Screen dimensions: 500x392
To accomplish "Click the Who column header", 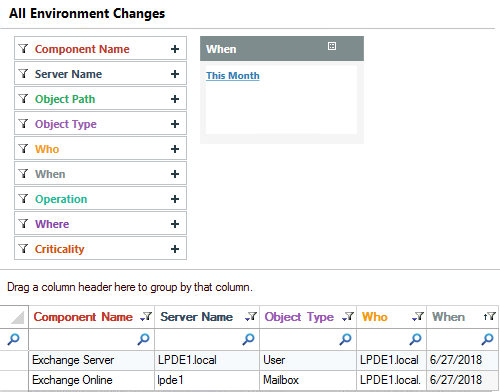I will 375,317.
